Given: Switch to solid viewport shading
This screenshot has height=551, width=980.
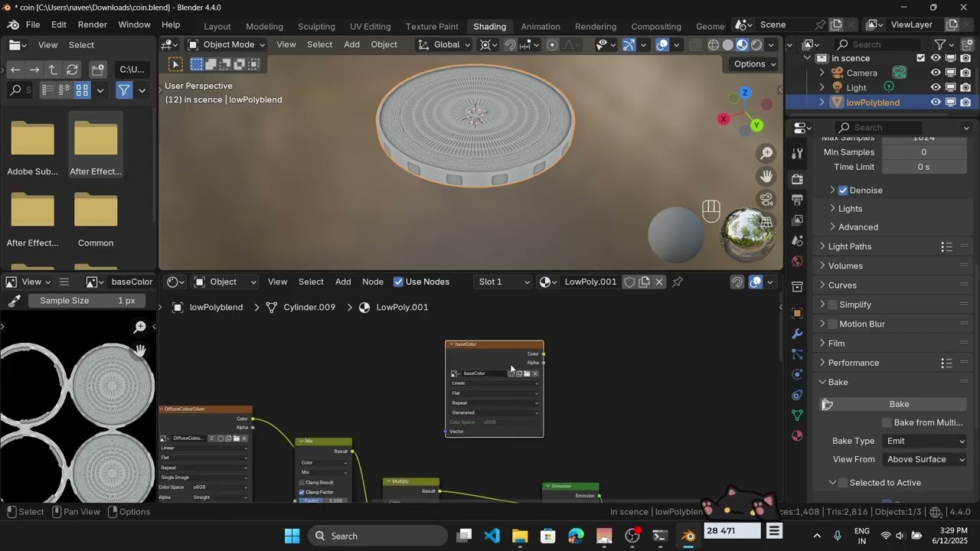Looking at the screenshot, I should [728, 44].
